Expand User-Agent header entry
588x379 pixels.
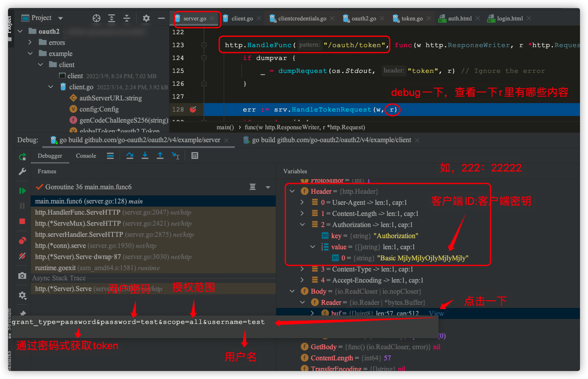click(302, 202)
